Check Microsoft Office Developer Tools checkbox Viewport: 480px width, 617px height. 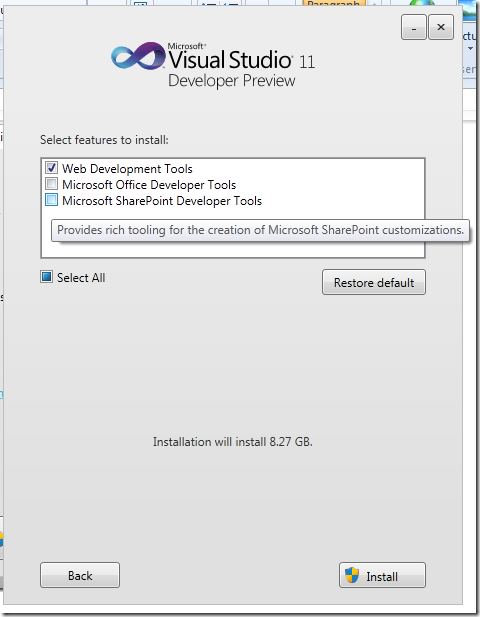[x=51, y=184]
